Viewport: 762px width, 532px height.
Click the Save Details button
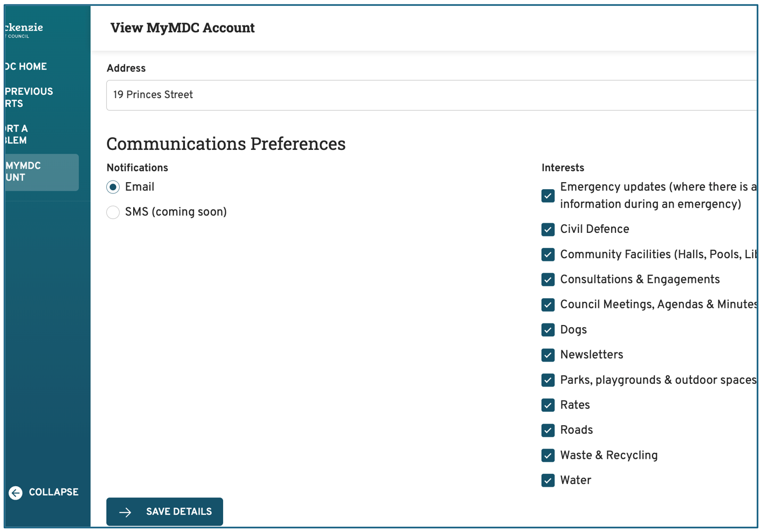click(164, 512)
